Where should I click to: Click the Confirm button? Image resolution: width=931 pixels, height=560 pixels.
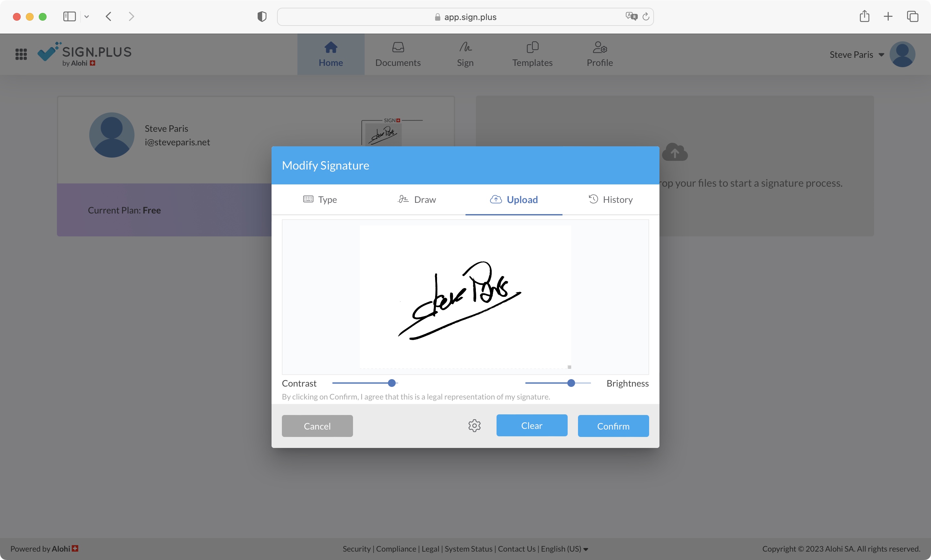[613, 425]
